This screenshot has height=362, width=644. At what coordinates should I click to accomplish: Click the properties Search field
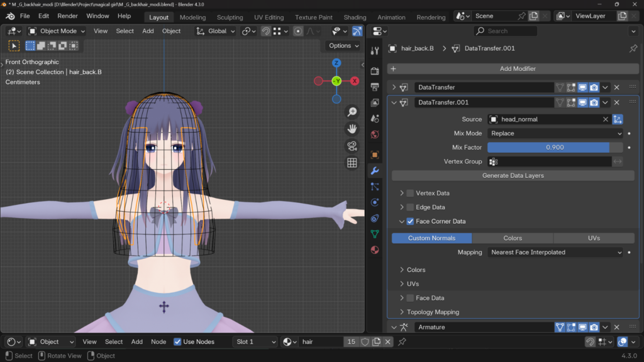(506, 31)
